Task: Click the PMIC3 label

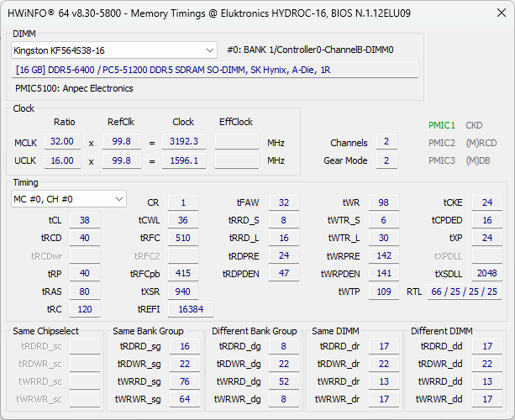Action: 441,160
